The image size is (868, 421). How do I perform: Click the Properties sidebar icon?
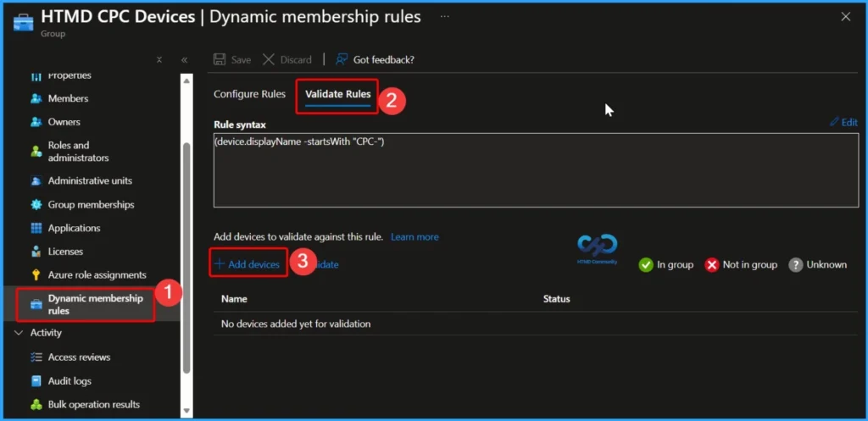(36, 76)
